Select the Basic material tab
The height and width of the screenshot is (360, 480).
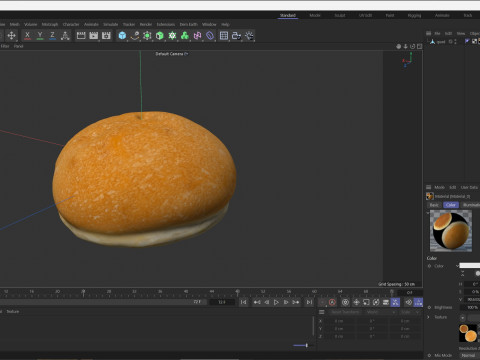(x=434, y=205)
